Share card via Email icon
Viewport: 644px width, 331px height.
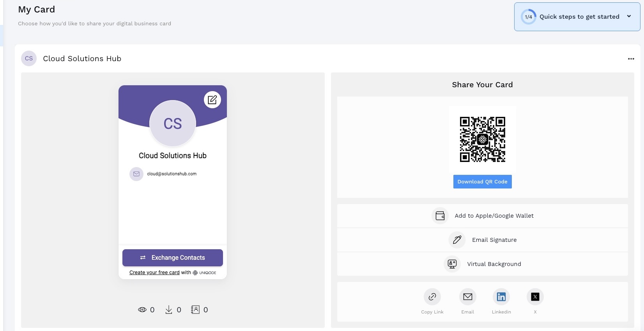click(x=467, y=297)
